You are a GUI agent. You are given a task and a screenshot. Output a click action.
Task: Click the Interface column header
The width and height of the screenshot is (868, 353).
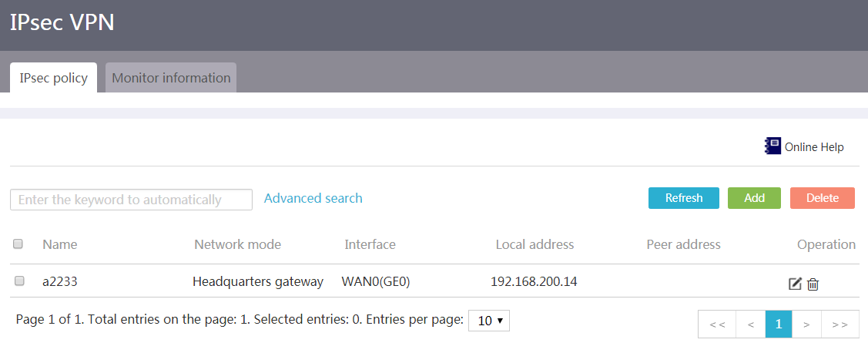(370, 244)
